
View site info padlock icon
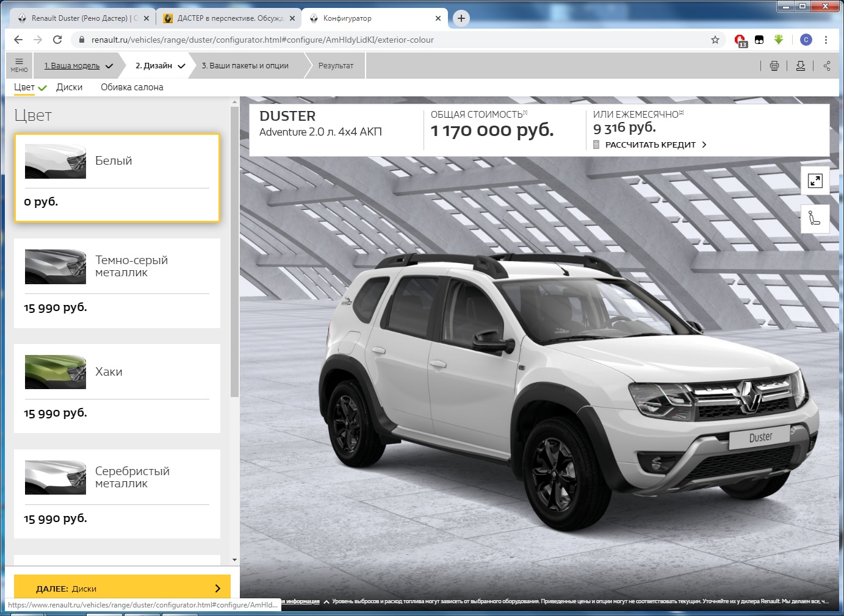(81, 40)
